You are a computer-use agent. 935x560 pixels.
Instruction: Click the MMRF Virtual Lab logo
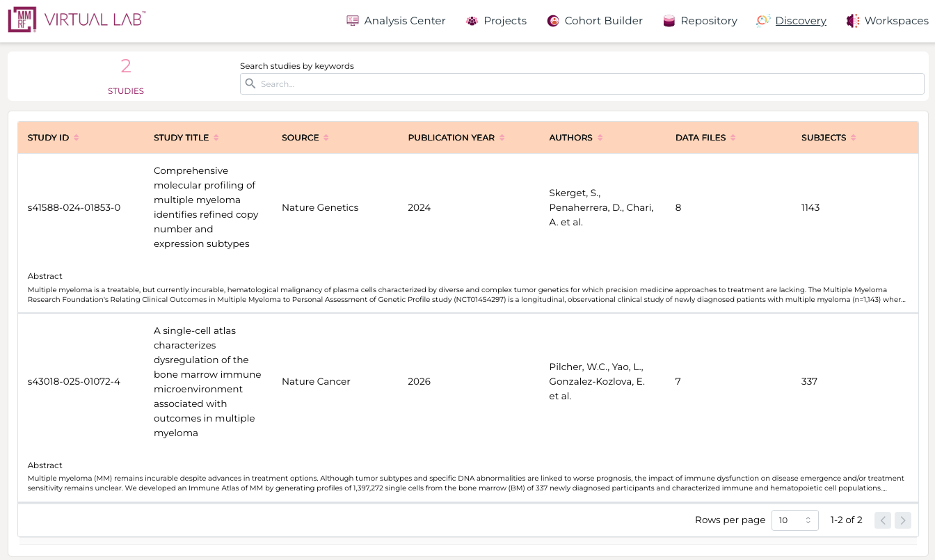click(x=77, y=20)
